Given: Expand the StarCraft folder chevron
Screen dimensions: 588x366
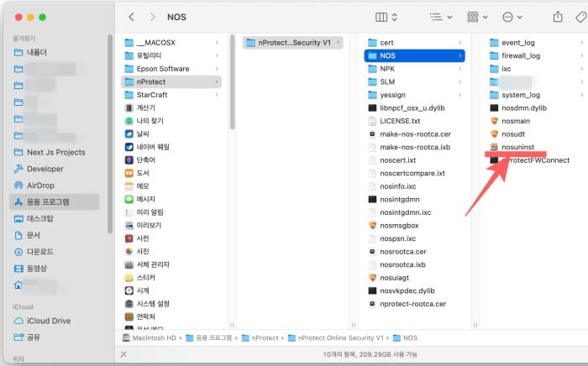Looking at the screenshot, I should pos(217,95).
